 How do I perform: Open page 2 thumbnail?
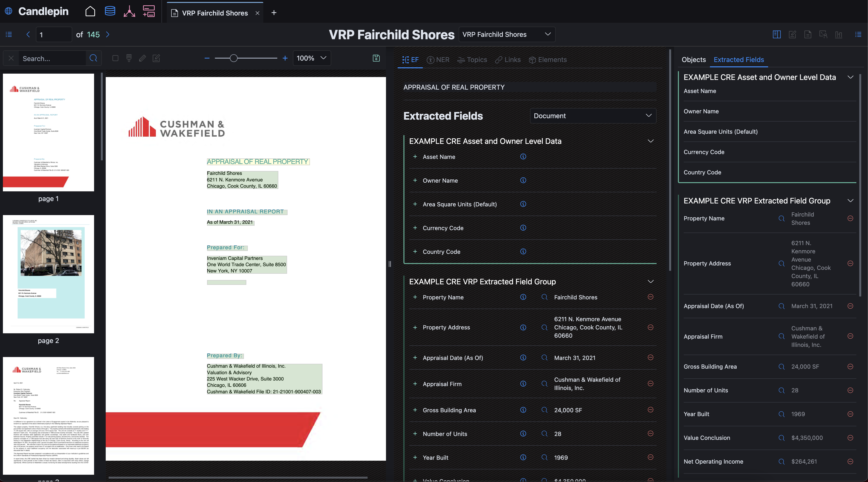coord(48,274)
